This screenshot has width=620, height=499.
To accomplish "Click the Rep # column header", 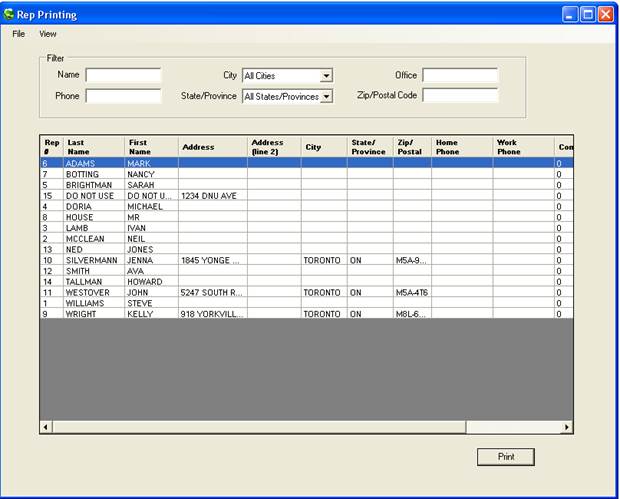I will pyautogui.click(x=51, y=147).
